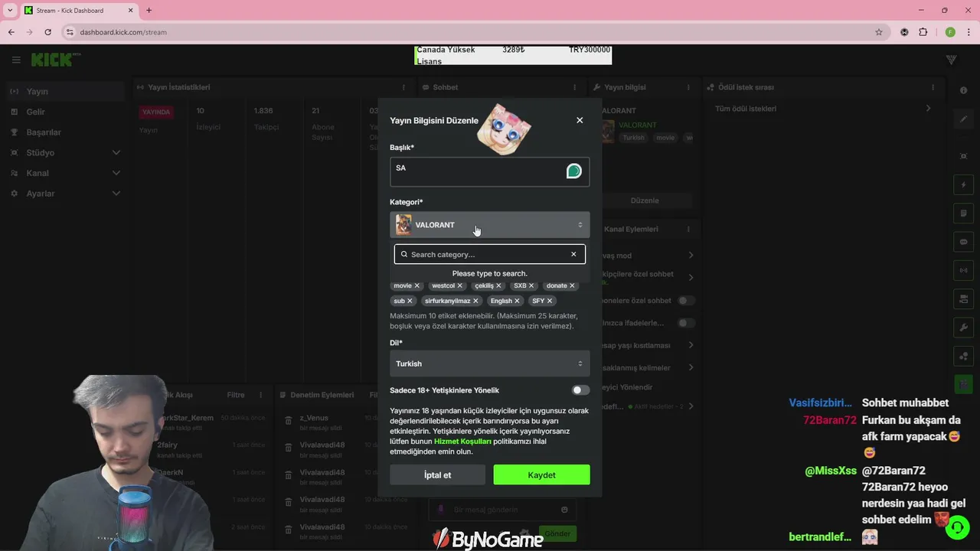Open the VALORANT Kategori dropdown

click(490, 225)
